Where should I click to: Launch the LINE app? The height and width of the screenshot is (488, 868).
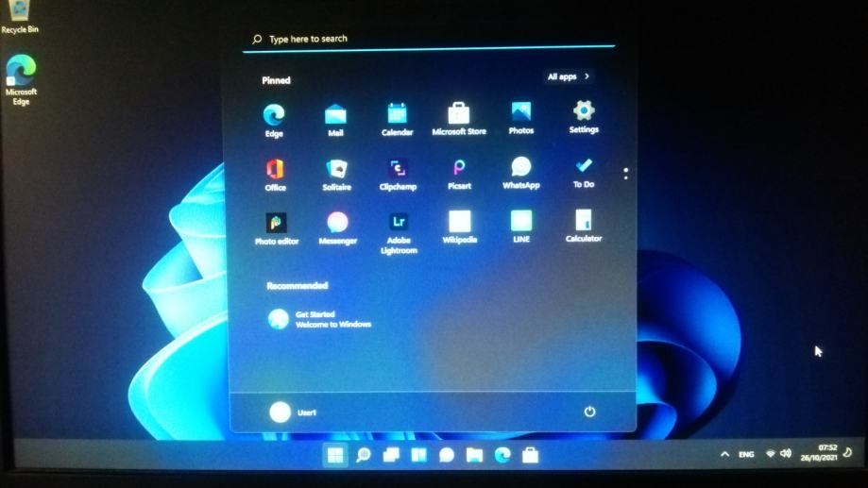coord(521,227)
